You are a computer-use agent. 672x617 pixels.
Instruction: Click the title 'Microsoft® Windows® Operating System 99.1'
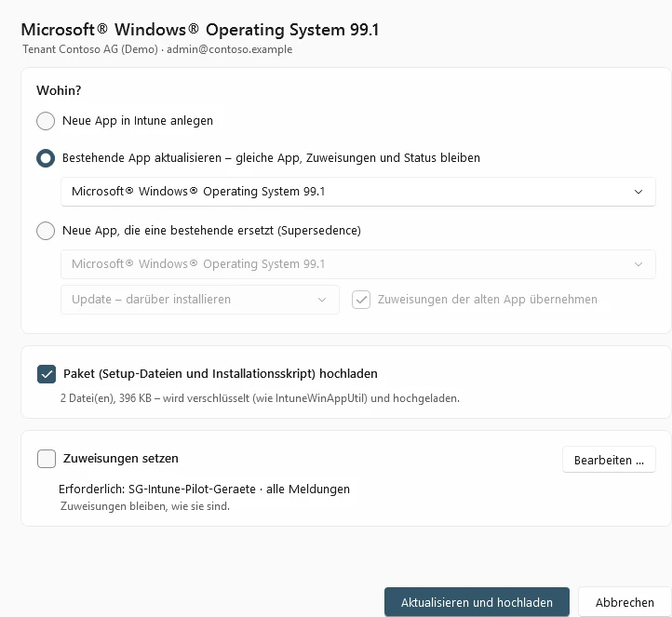200,30
